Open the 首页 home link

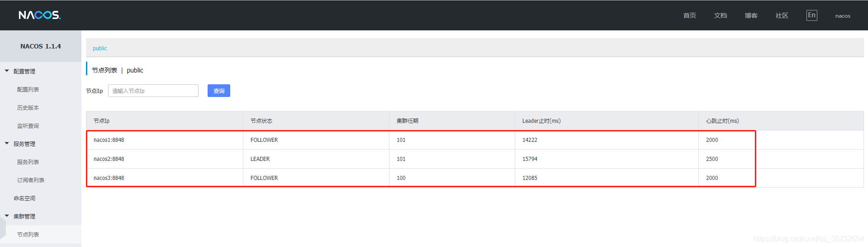click(689, 15)
